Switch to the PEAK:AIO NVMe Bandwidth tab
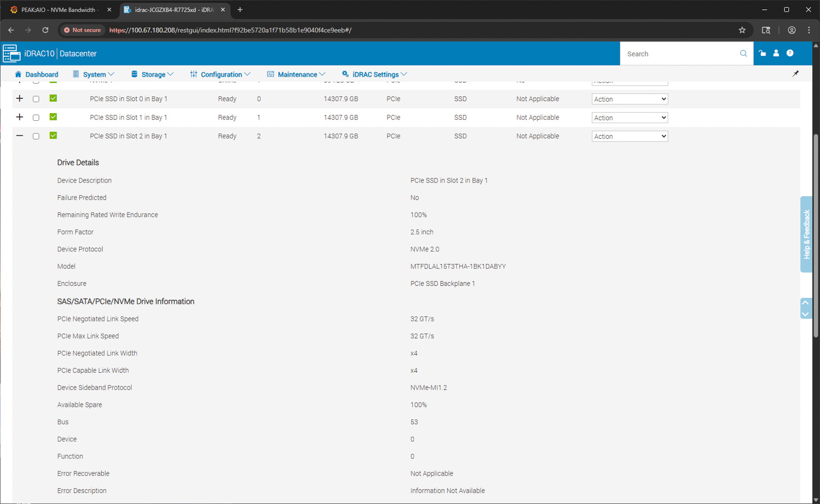 coord(58,10)
